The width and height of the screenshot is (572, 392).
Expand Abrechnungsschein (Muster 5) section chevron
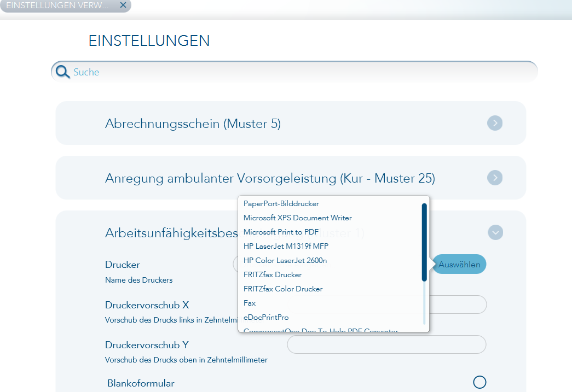tap(495, 123)
